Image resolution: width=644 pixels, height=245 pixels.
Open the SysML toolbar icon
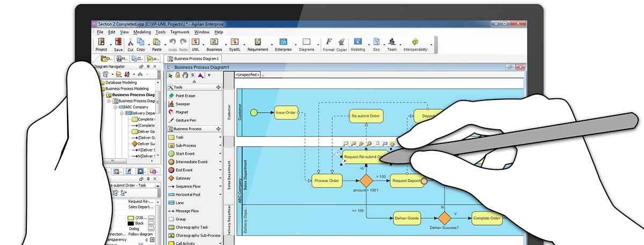pyautogui.click(x=235, y=44)
